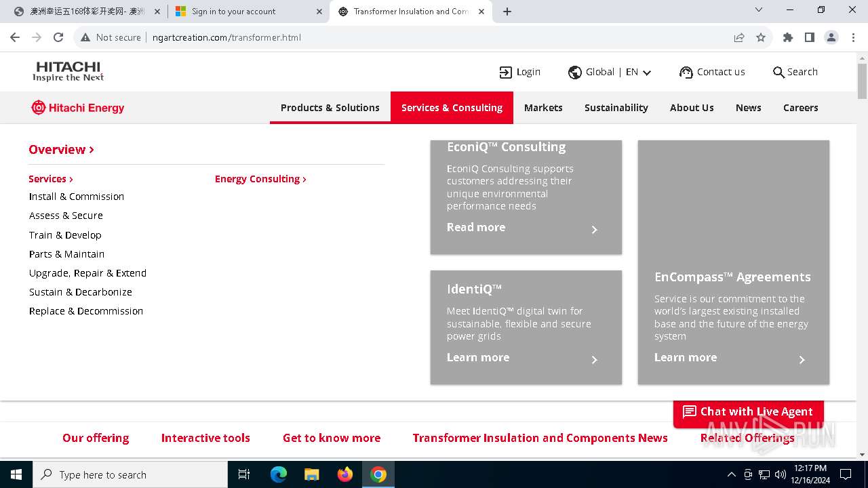Show hidden system tray icons

tap(731, 474)
